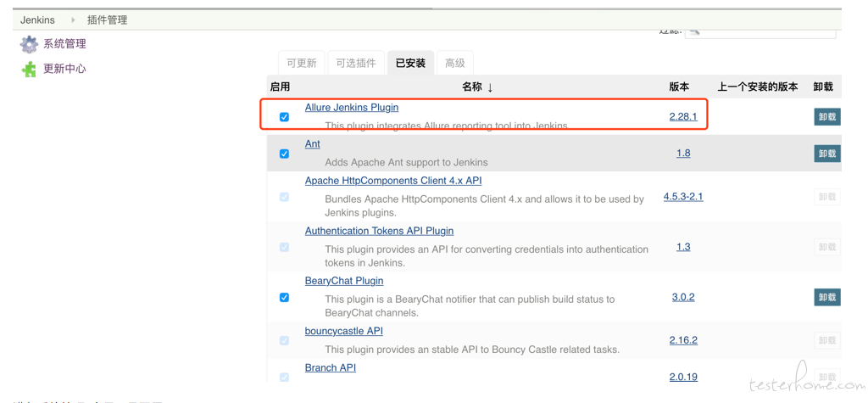Click version link 1.8
Image resolution: width=868 pixels, height=403 pixels.
click(683, 153)
